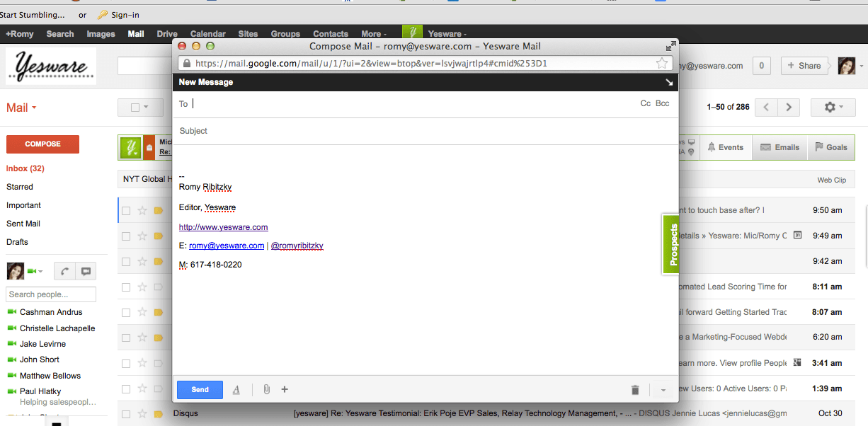Check the Disqus email checkbox

(126, 413)
